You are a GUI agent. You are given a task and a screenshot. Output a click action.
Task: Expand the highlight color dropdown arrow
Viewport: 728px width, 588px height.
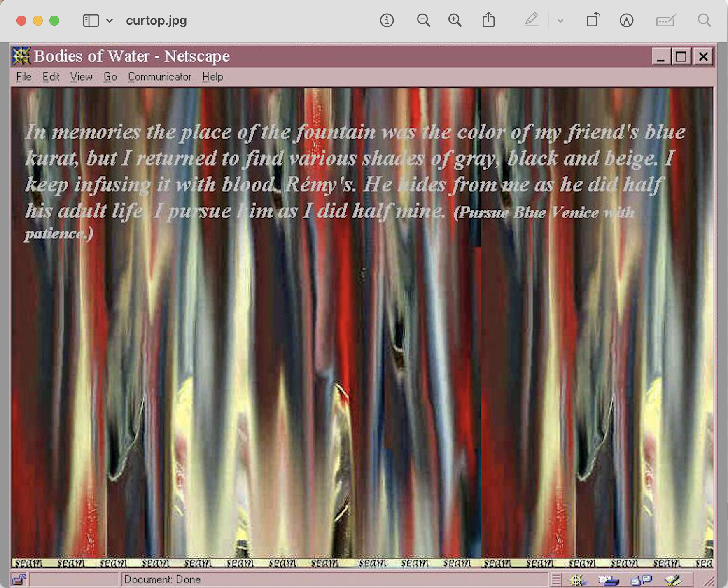tap(560, 21)
